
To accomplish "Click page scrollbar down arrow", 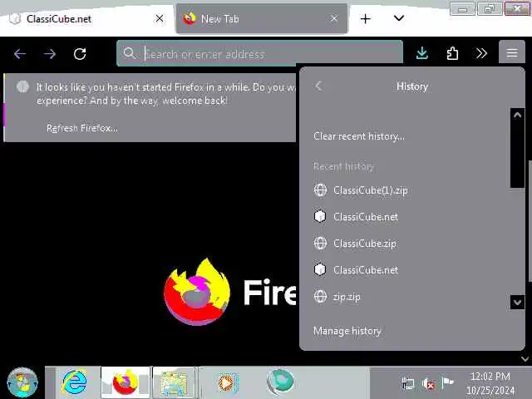I will 525,359.
